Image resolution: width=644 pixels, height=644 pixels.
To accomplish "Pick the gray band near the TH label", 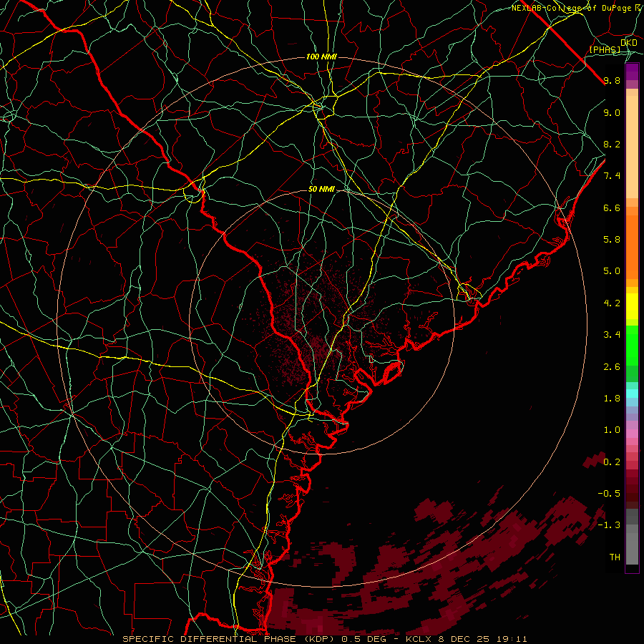I will (632, 549).
